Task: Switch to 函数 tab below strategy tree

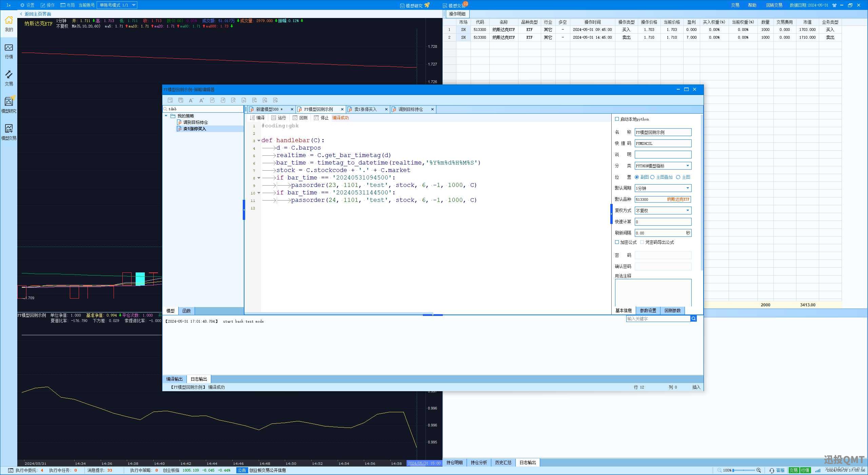Action: [186, 311]
